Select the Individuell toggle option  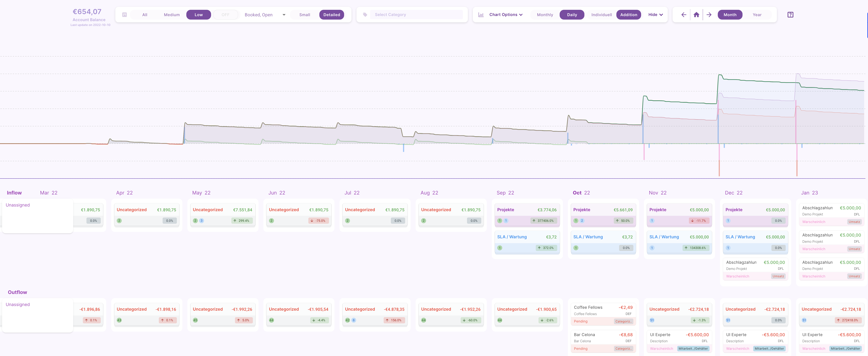601,15
